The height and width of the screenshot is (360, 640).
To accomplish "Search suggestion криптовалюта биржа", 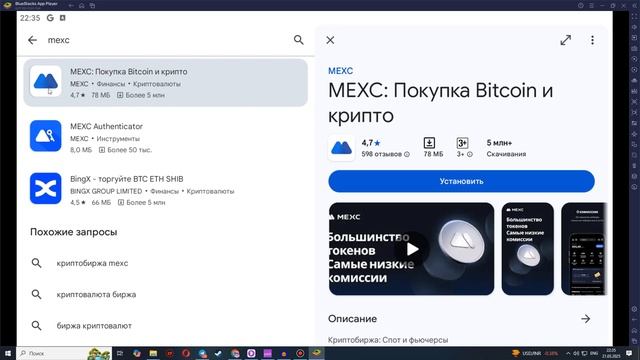I will pyautogui.click(x=96, y=294).
